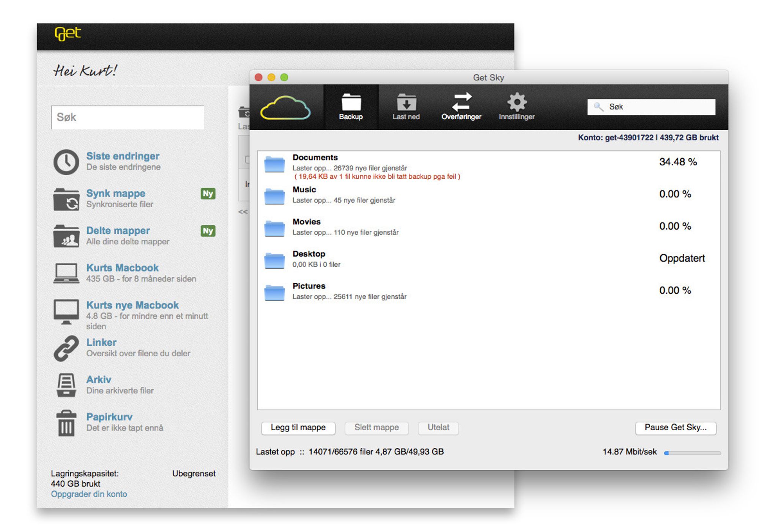Click the Get Sky cloud logo
759x532 pixels.
click(x=285, y=108)
